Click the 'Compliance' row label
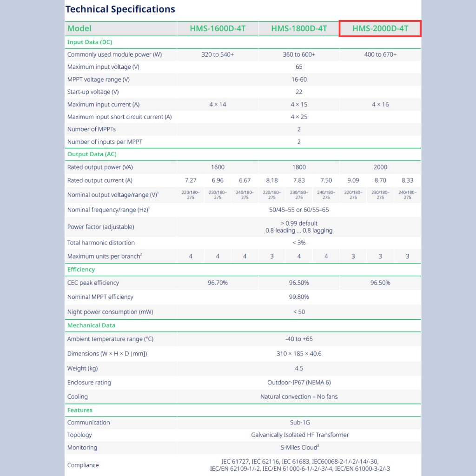Viewport: 476px width, 476px height. click(83, 465)
